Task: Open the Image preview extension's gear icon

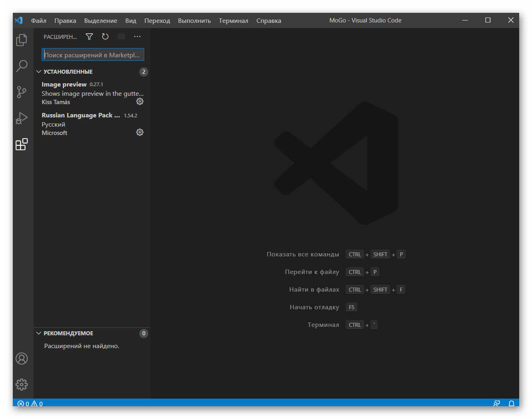Action: point(140,101)
